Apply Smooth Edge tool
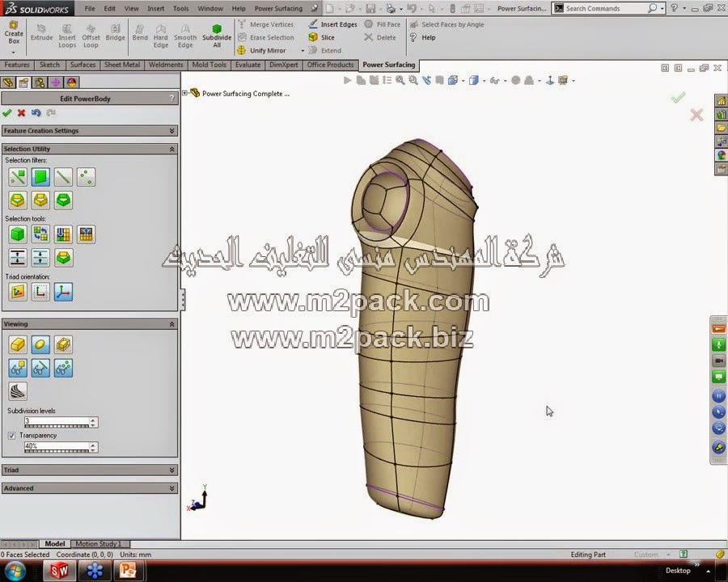The width and height of the screenshot is (728, 582). (x=185, y=36)
